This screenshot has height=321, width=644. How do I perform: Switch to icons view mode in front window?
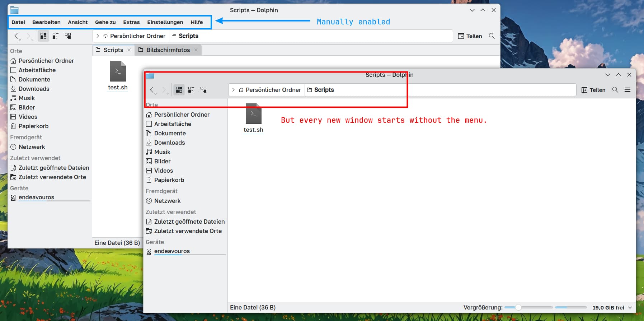coord(179,90)
